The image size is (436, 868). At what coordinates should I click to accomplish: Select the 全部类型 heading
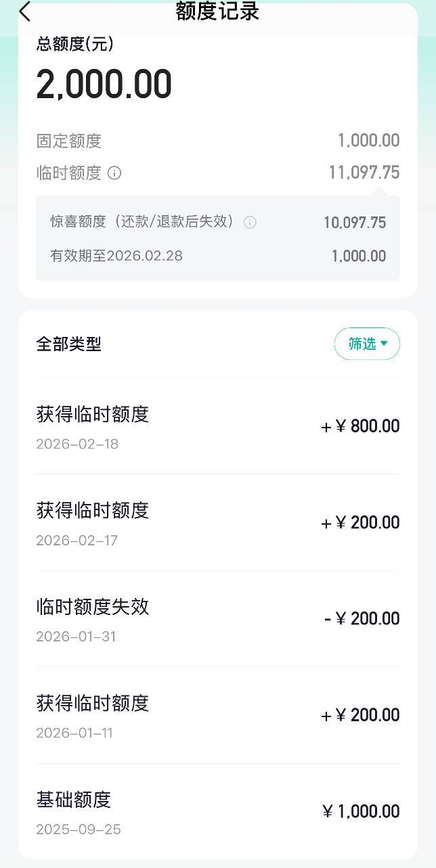(68, 344)
